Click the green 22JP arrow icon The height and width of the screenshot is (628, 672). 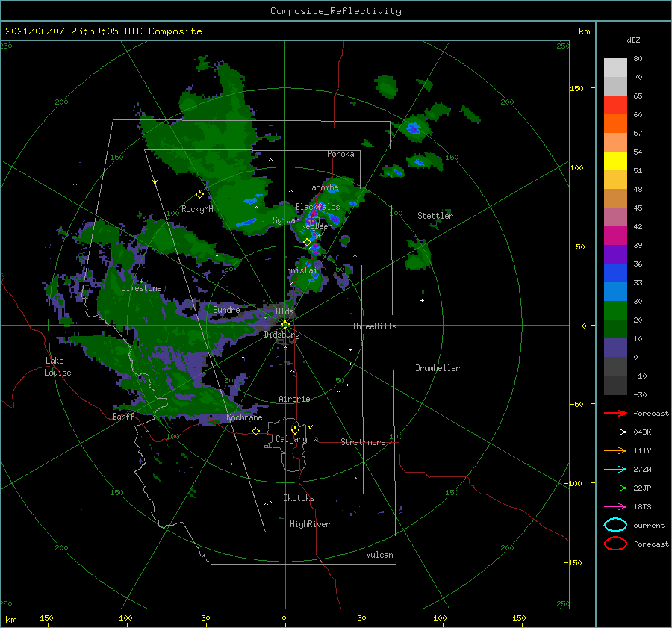coord(615,488)
